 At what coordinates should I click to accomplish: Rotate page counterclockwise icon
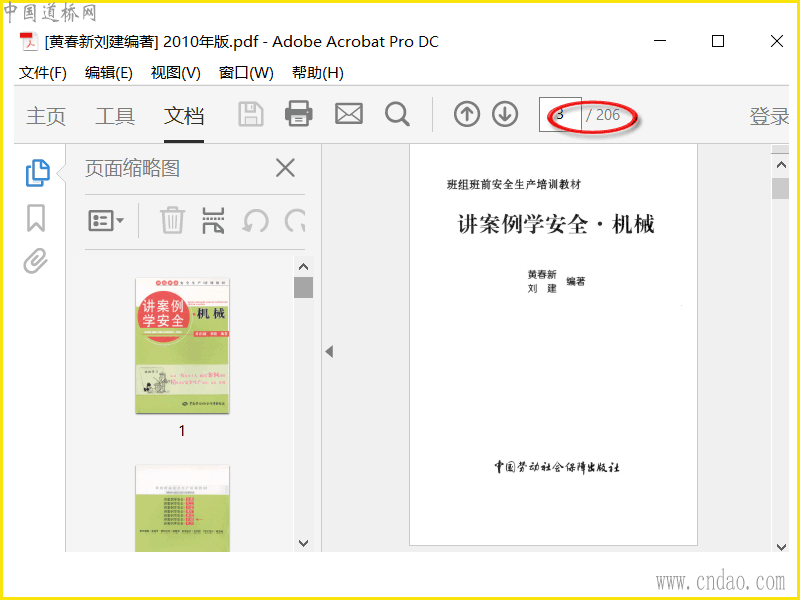(255, 221)
